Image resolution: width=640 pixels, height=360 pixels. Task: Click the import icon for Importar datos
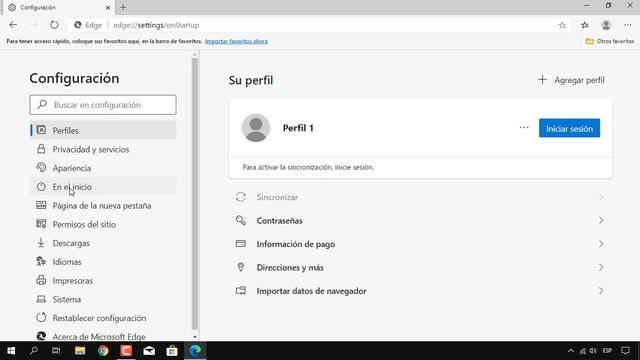pos(241,291)
